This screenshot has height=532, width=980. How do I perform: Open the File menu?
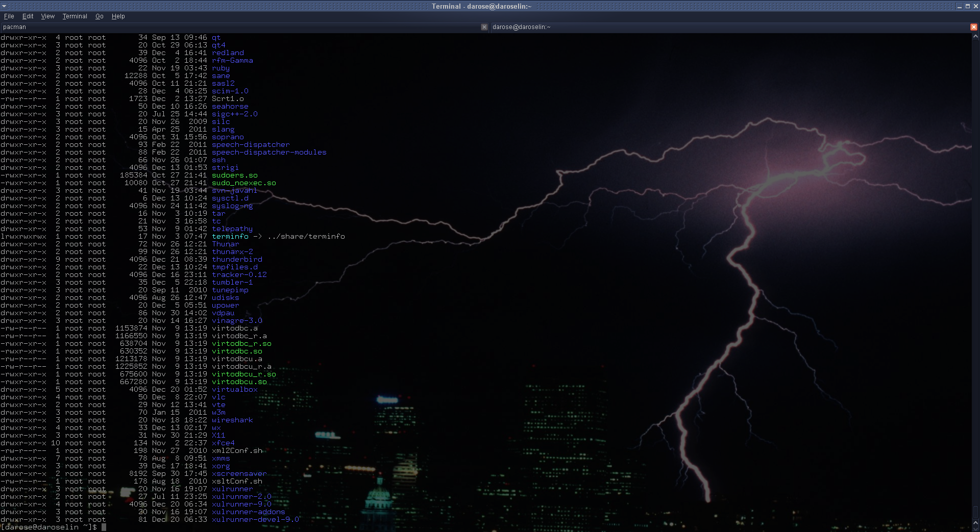click(x=9, y=16)
